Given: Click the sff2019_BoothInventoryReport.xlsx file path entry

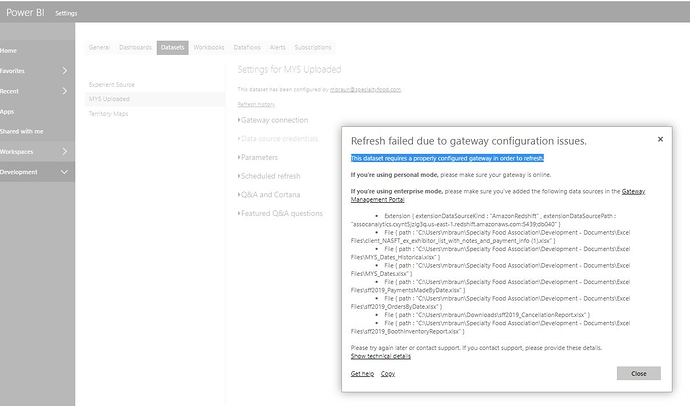Looking at the screenshot, I should [490, 327].
